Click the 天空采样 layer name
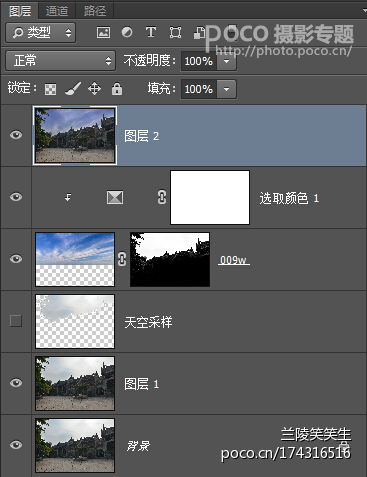Screen dimensions: 367x477 [x=148, y=322]
